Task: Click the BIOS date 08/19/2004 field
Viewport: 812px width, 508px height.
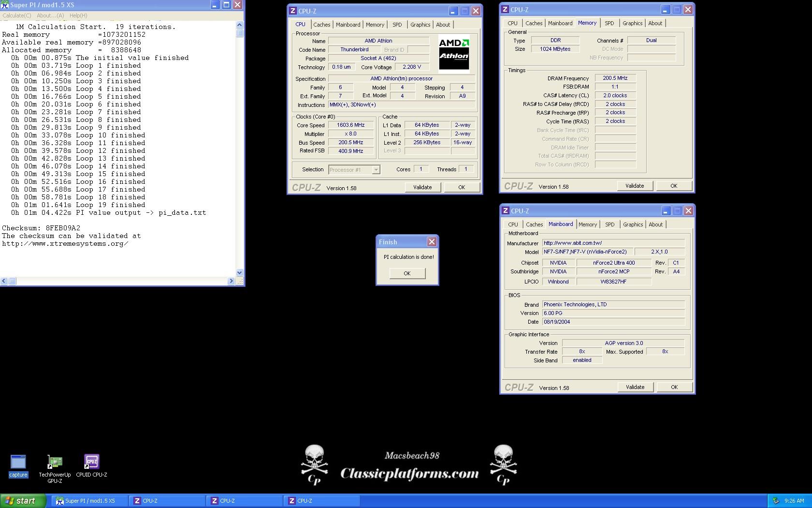Action: (613, 322)
